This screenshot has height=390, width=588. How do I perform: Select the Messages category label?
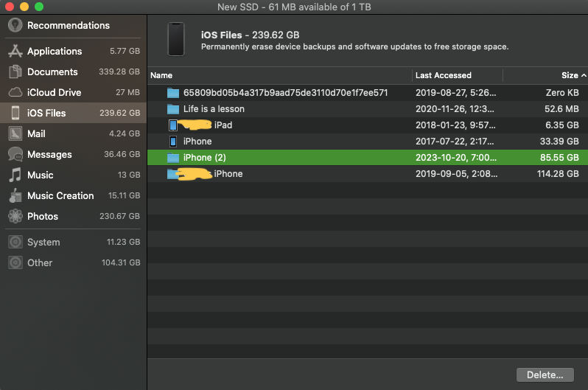(x=49, y=154)
